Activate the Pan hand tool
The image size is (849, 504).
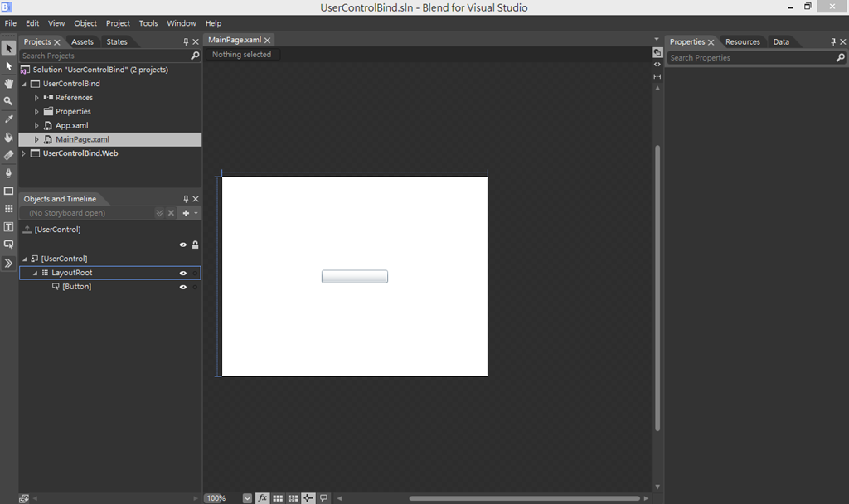pyautogui.click(x=8, y=84)
